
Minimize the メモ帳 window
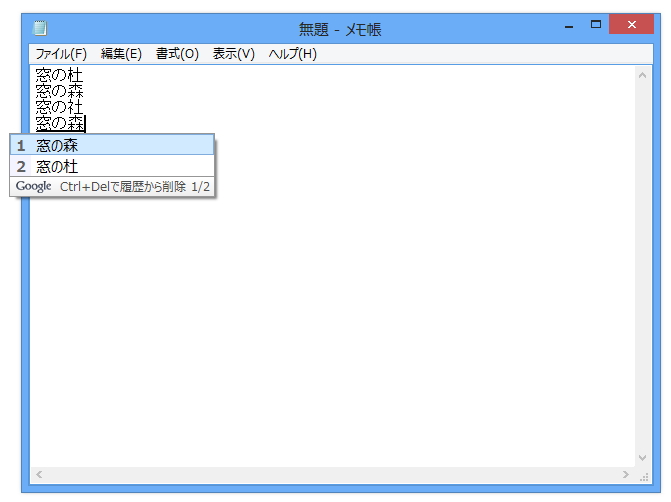pos(569,26)
